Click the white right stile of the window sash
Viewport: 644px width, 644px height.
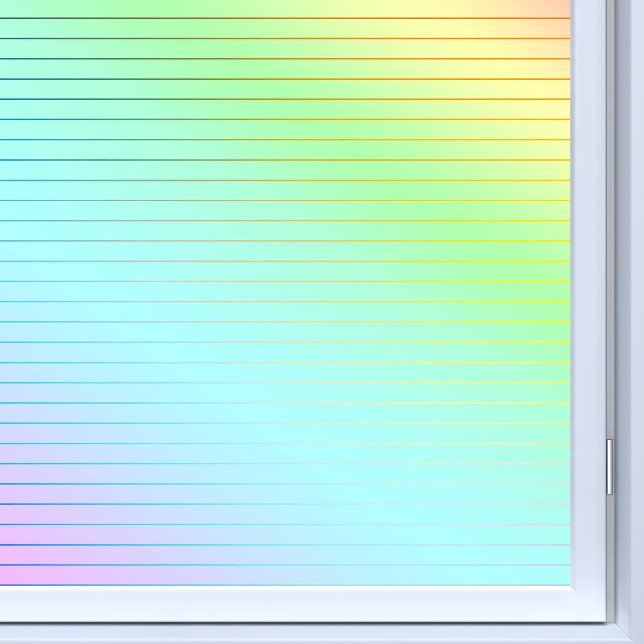[590, 282]
